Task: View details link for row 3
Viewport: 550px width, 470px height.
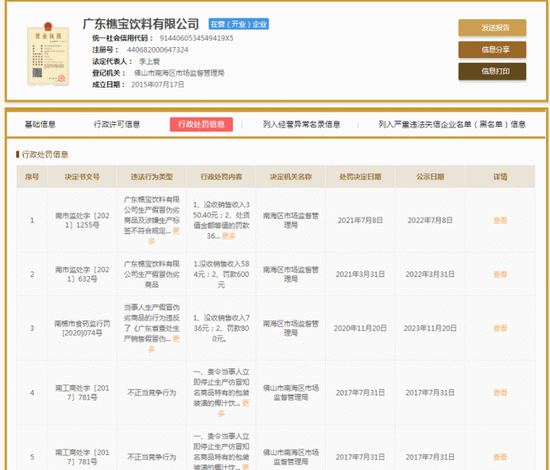Action: [500, 328]
